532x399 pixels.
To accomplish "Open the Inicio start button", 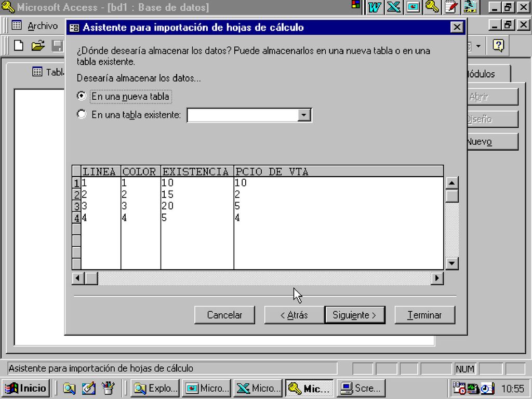I will [x=26, y=388].
